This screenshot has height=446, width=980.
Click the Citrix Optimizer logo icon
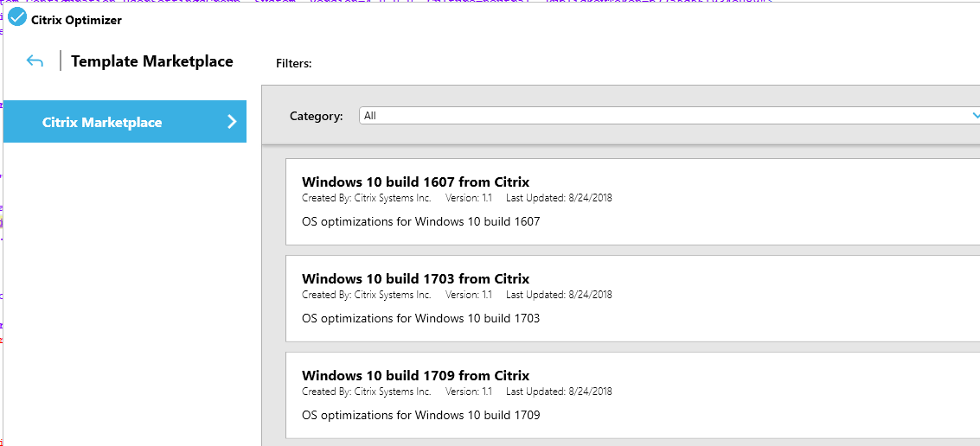(17, 17)
